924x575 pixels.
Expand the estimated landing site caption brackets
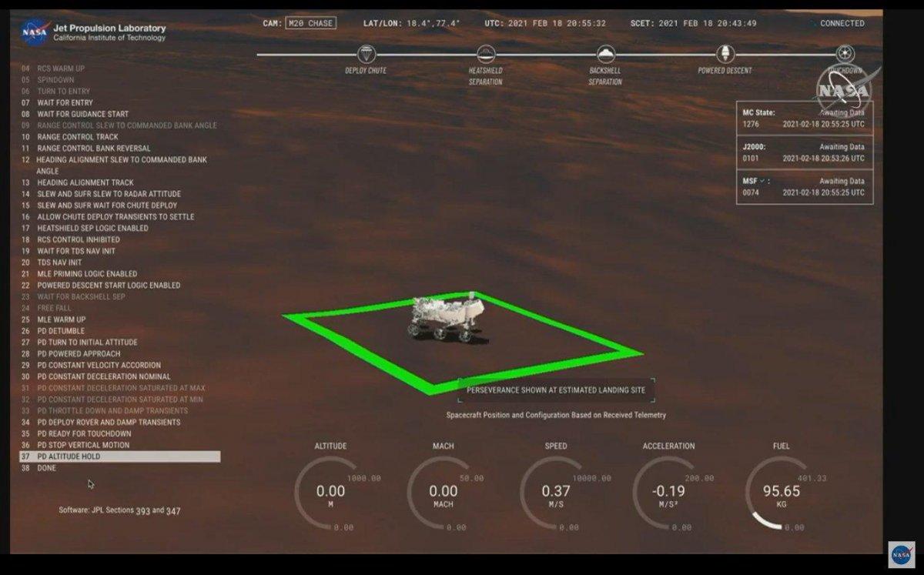tap(556, 390)
